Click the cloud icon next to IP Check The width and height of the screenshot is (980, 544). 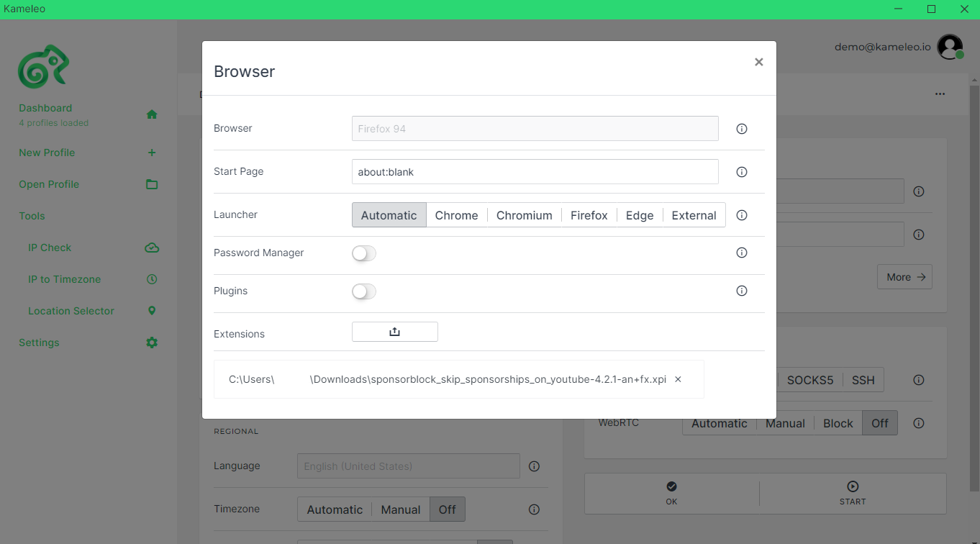pyautogui.click(x=152, y=248)
